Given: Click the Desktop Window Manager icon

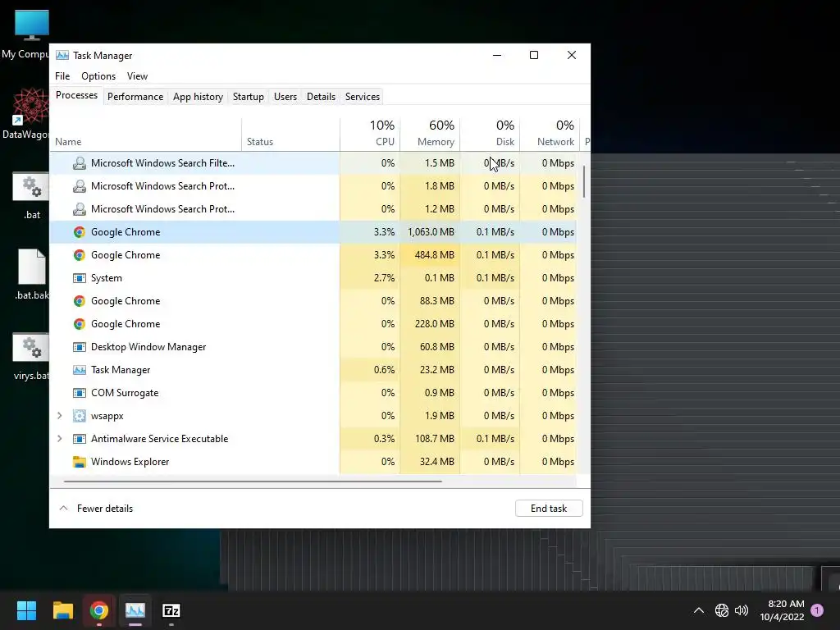Looking at the screenshot, I should (80, 347).
